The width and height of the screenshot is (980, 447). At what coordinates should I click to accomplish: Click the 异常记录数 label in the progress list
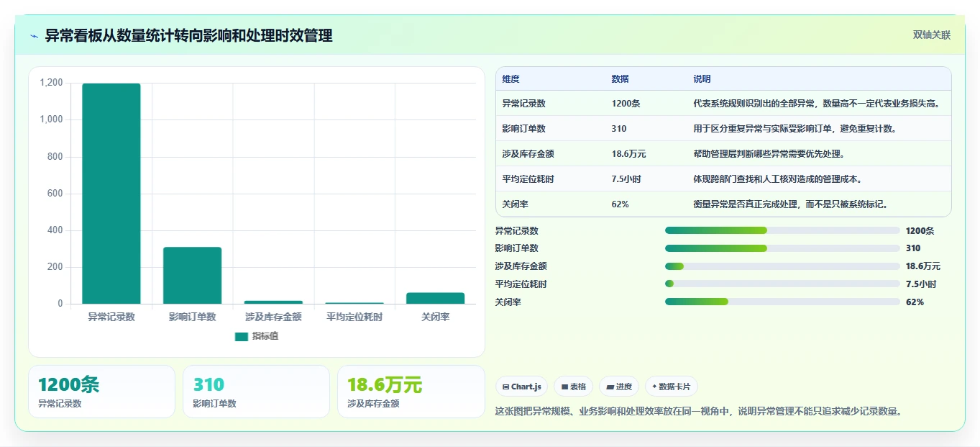click(517, 231)
